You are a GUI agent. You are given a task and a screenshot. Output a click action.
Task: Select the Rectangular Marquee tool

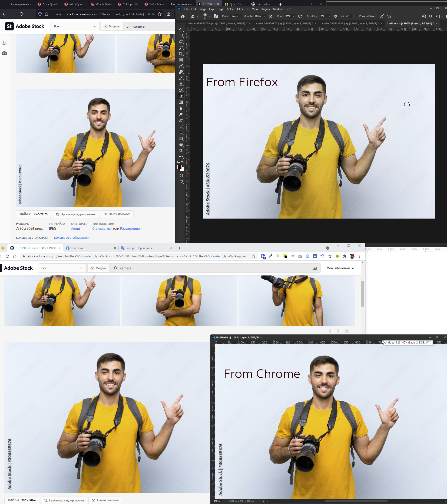[x=181, y=36]
